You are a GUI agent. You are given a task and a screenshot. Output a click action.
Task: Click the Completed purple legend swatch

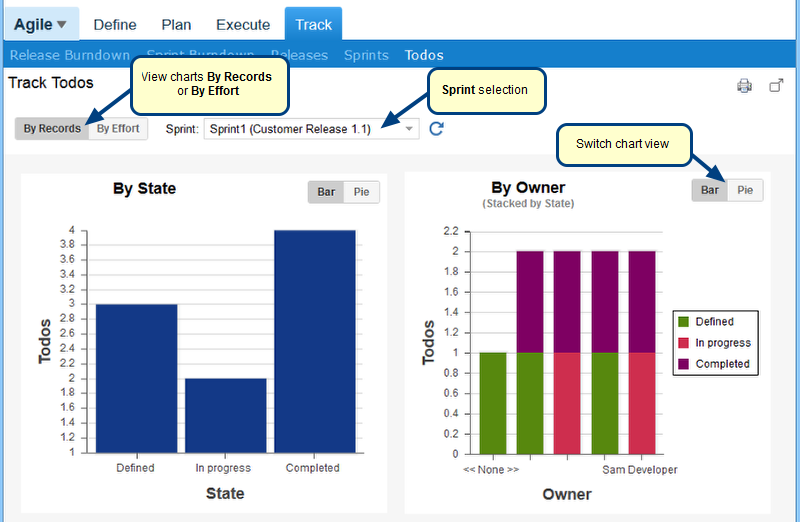[684, 364]
